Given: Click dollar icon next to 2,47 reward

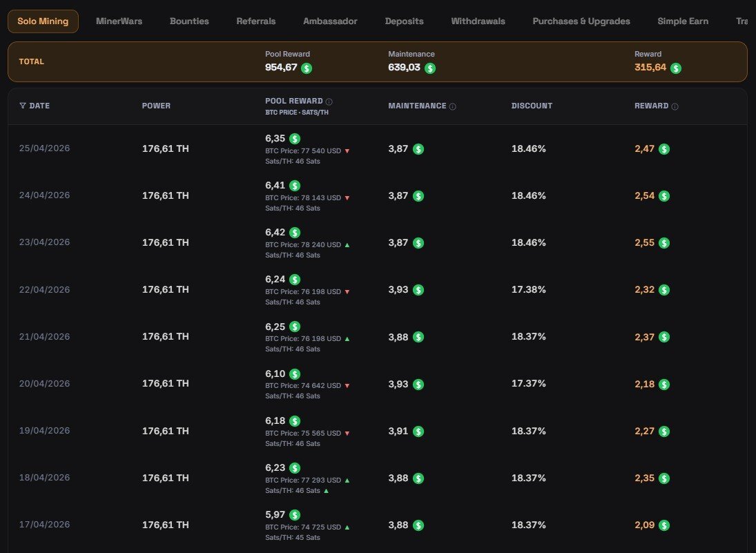Looking at the screenshot, I should pyautogui.click(x=664, y=148).
